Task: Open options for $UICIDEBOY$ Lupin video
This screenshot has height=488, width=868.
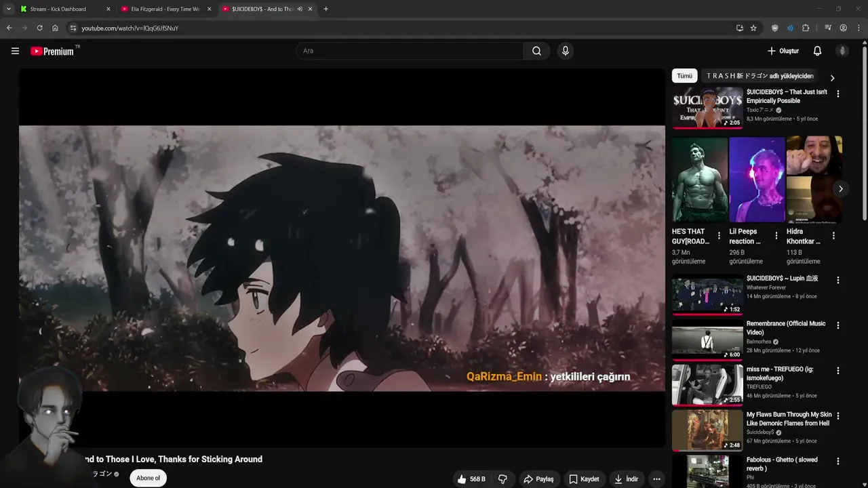Action: [x=837, y=280]
